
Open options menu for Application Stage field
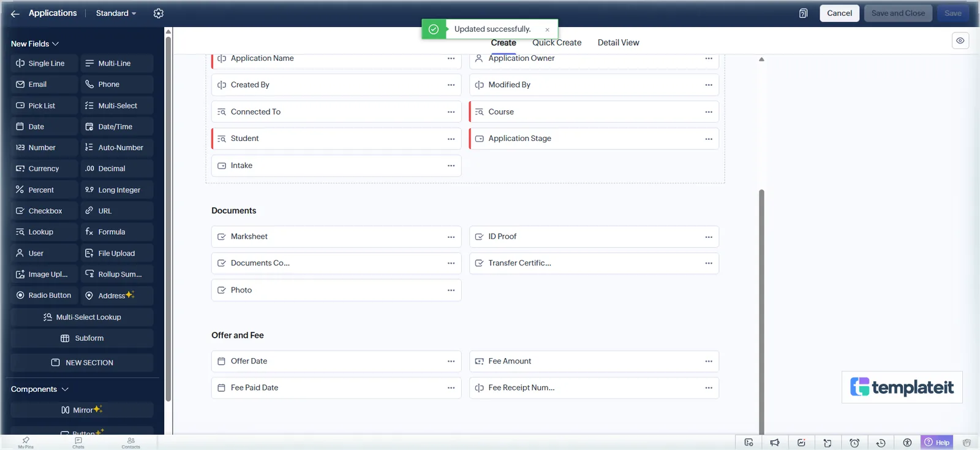point(709,139)
